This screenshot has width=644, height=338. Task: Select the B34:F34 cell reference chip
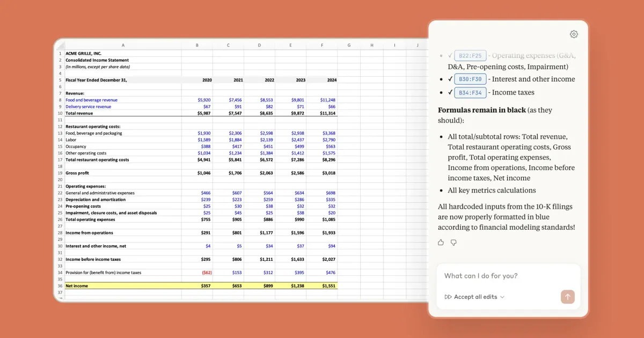tap(471, 92)
